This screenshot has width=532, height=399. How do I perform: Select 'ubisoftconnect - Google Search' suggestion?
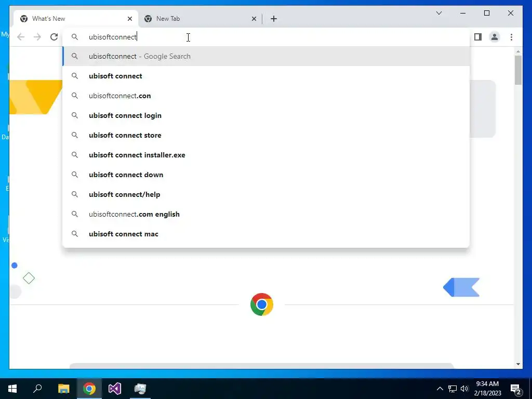pyautogui.click(x=267, y=56)
